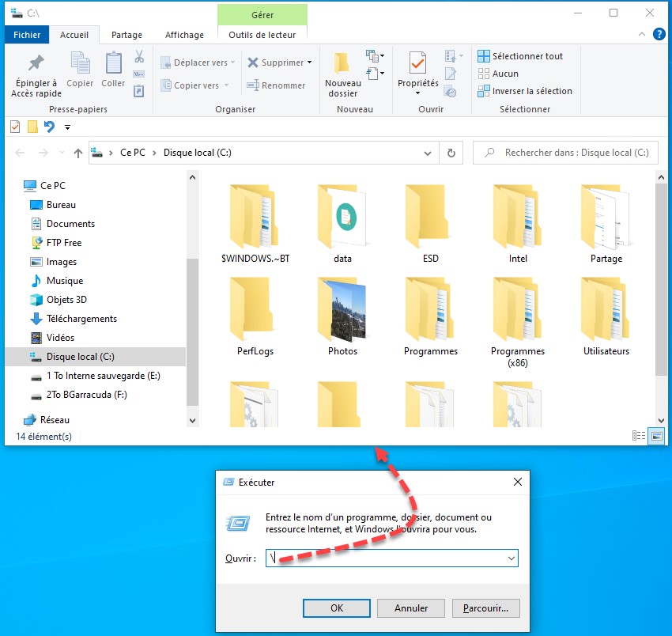
Task: Click the undo arrow in quick access toolbar
Action: (x=49, y=127)
